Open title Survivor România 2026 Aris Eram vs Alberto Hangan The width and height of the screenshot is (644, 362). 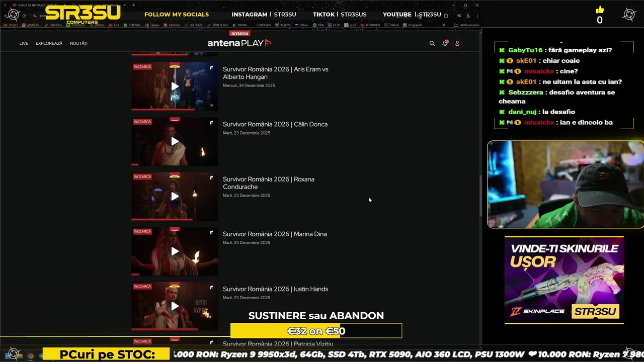276,73
